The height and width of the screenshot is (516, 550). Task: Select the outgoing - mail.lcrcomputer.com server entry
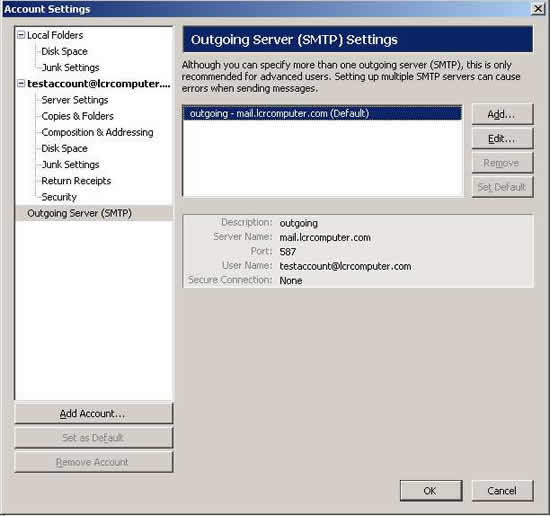click(322, 113)
